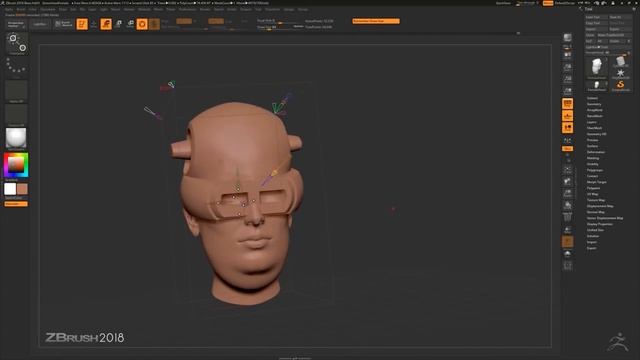Open the Texture selector box
The width and height of the screenshot is (640, 360).
(x=16, y=115)
